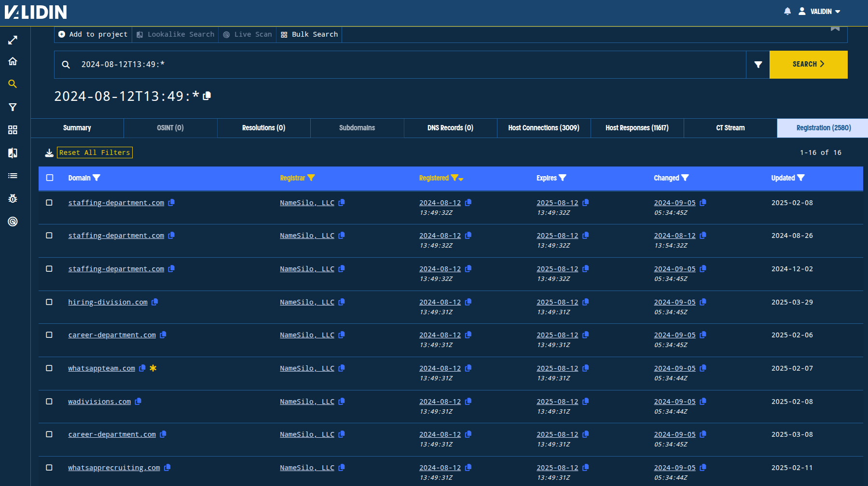Click Reset All Filters
This screenshot has width=868, height=486.
point(95,153)
